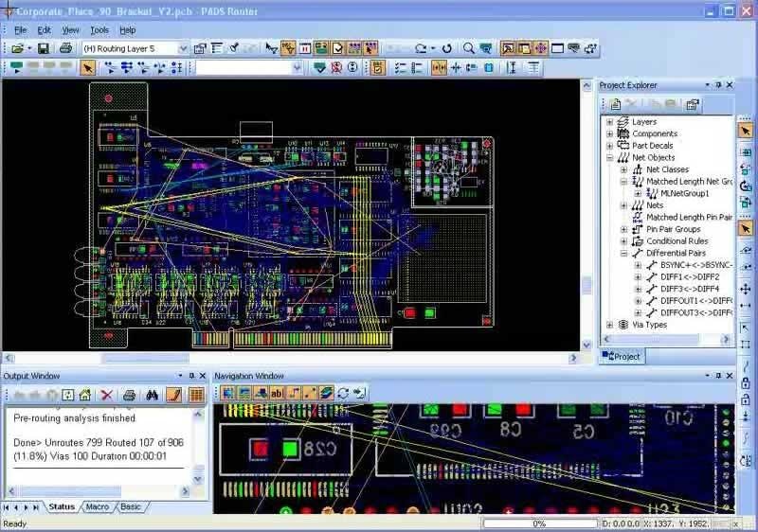Select the Status tab in Output Window
Image resolution: width=758 pixels, height=532 pixels.
point(62,506)
